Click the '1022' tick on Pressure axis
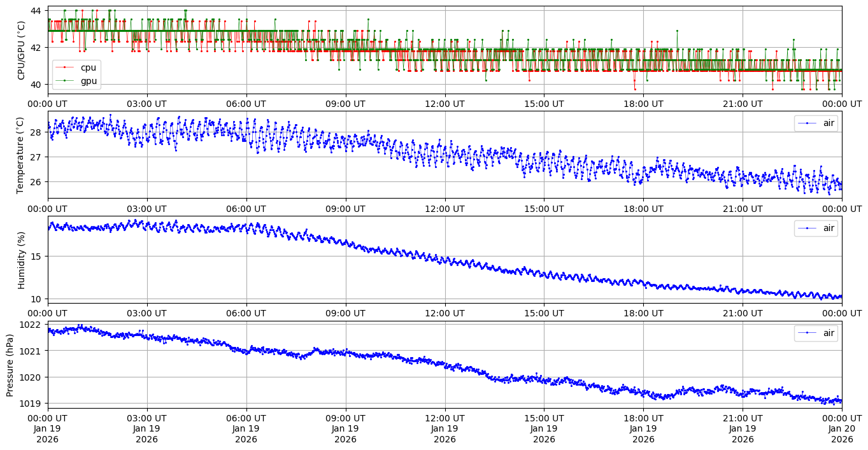The height and width of the screenshot is (450, 868). (31, 325)
